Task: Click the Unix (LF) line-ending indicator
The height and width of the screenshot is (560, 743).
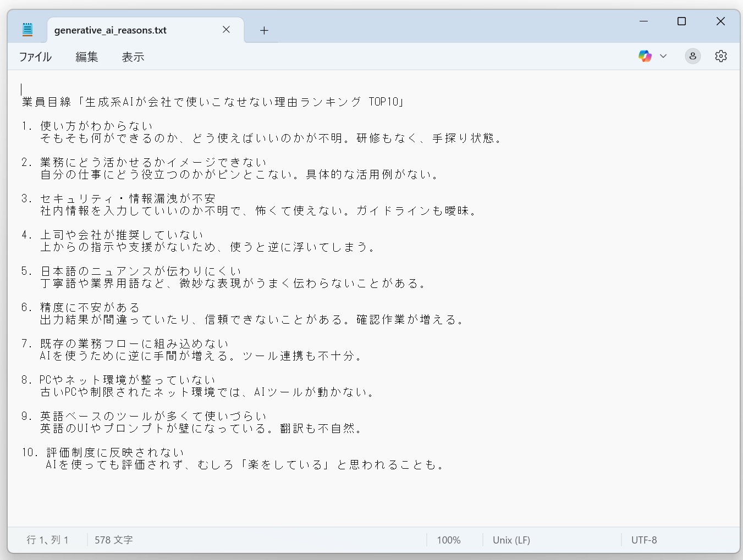Action: pos(511,540)
